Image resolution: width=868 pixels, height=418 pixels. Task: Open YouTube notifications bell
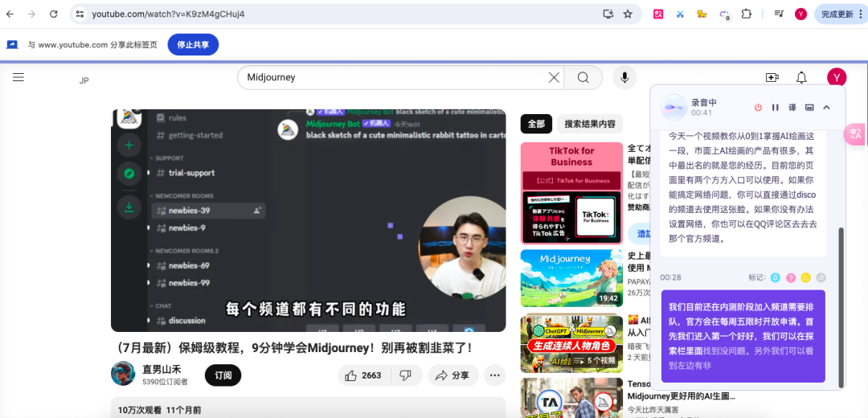tap(801, 77)
